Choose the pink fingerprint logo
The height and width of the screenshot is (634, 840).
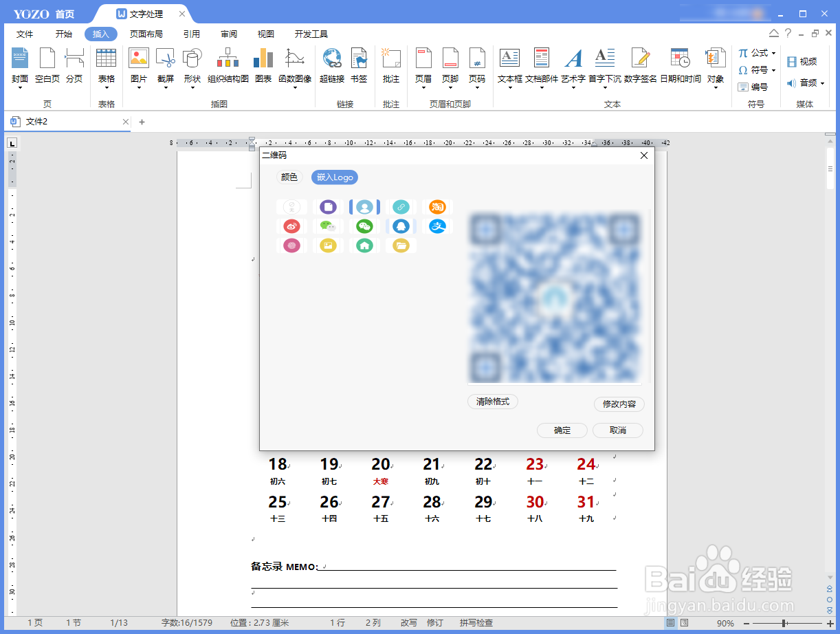(x=291, y=245)
